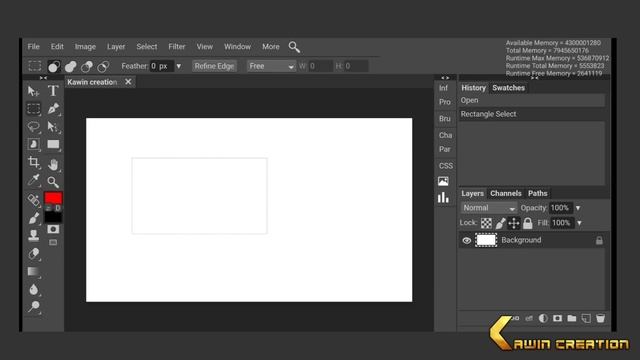Open the Free ratio dropdown
Screen dimensions: 640x360
[271, 66]
